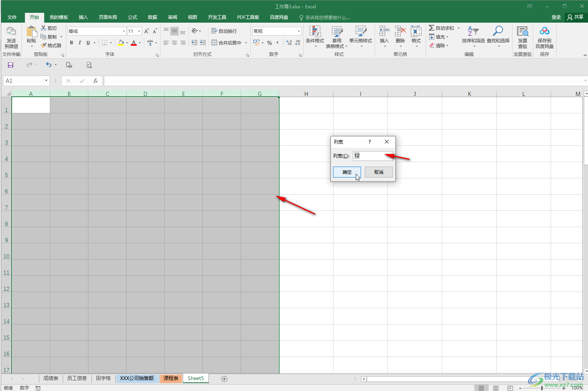
Task: Click 确定 in the column width dialog
Action: point(347,172)
